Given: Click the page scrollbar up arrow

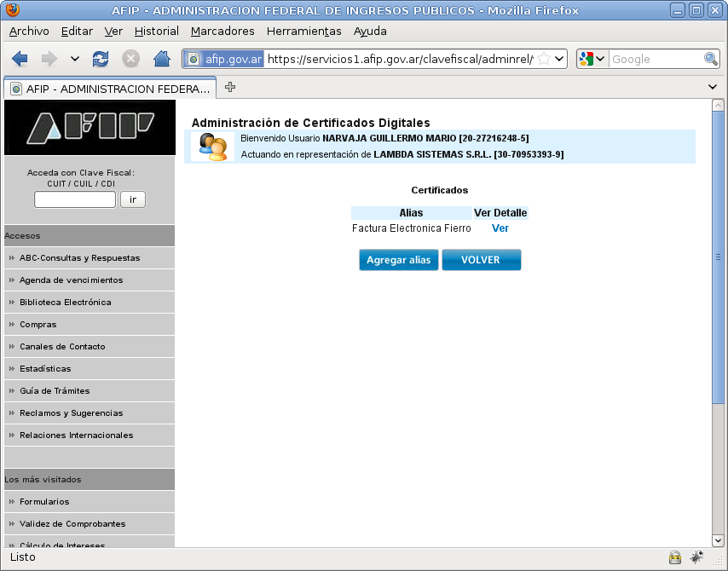Looking at the screenshot, I should [x=718, y=106].
